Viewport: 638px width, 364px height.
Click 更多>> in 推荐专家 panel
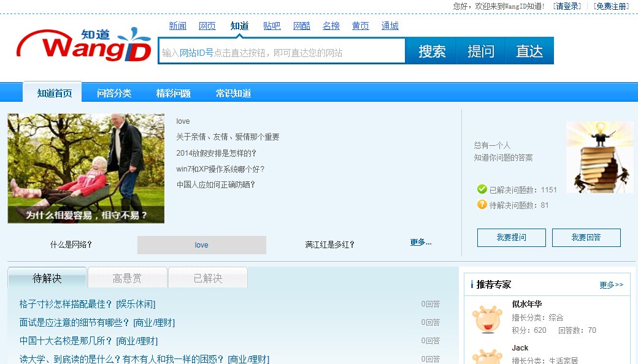point(611,285)
